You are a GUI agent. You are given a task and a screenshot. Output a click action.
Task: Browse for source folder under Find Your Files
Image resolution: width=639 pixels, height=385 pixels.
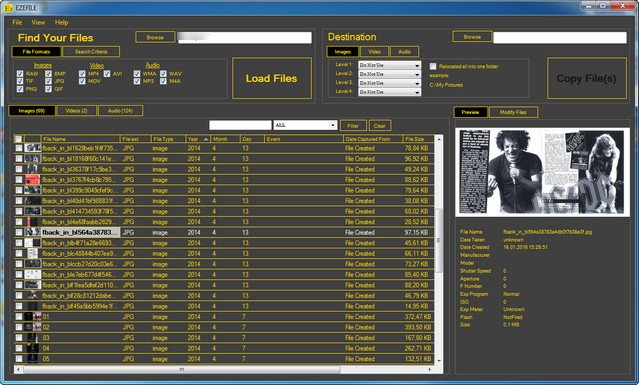coord(155,37)
